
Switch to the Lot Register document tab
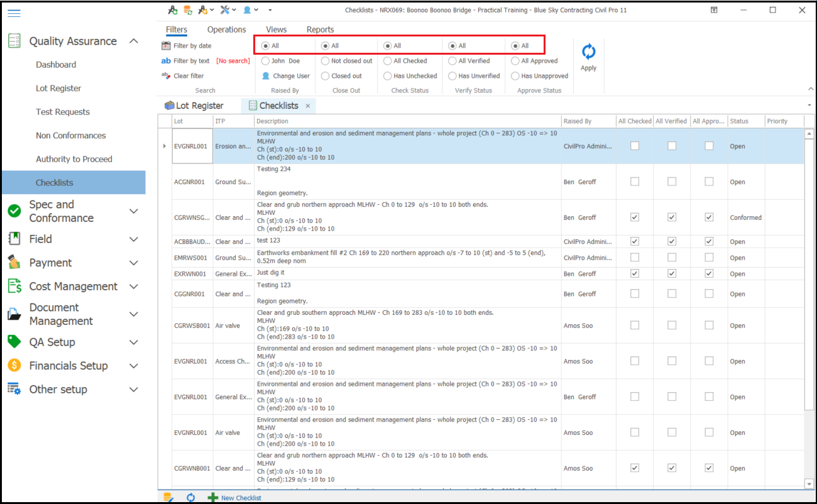coord(194,106)
